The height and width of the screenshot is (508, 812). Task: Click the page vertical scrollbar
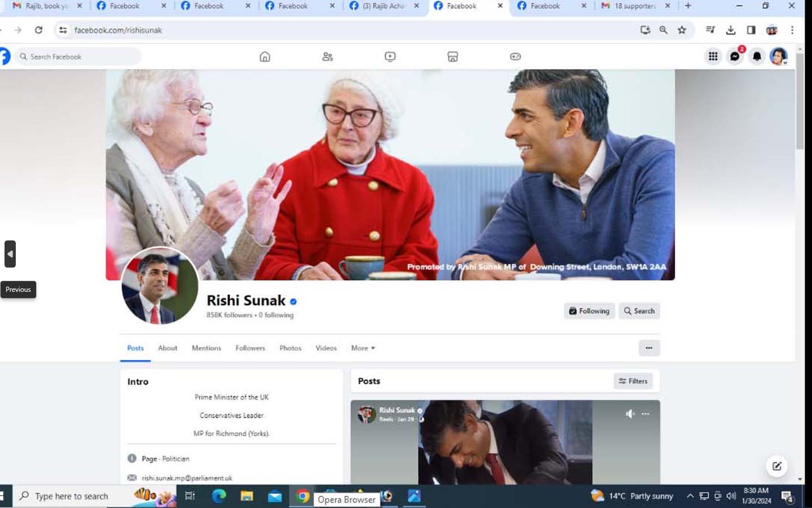800,102
